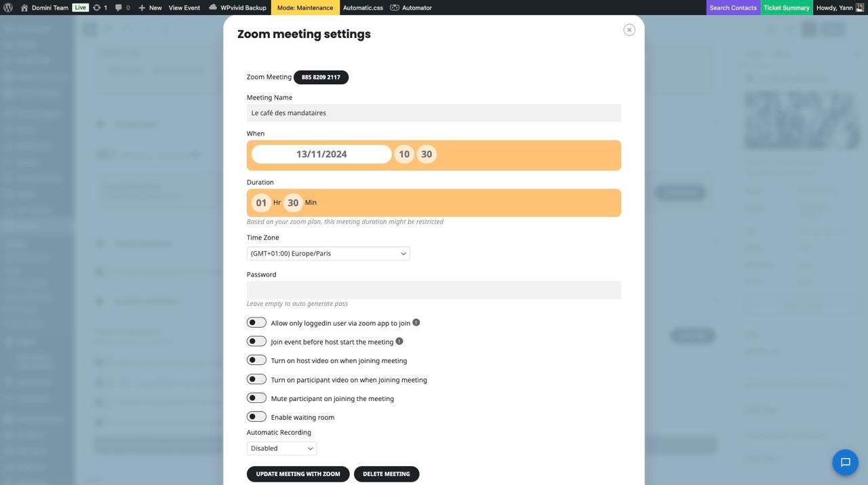
Task: Open the Time Zone dropdown
Action: tap(328, 253)
